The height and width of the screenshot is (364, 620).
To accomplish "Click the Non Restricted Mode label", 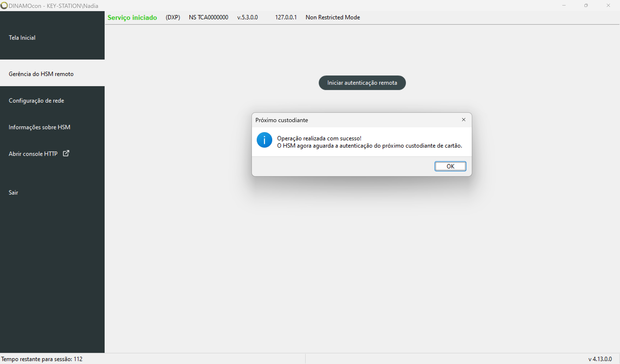I will click(x=333, y=17).
